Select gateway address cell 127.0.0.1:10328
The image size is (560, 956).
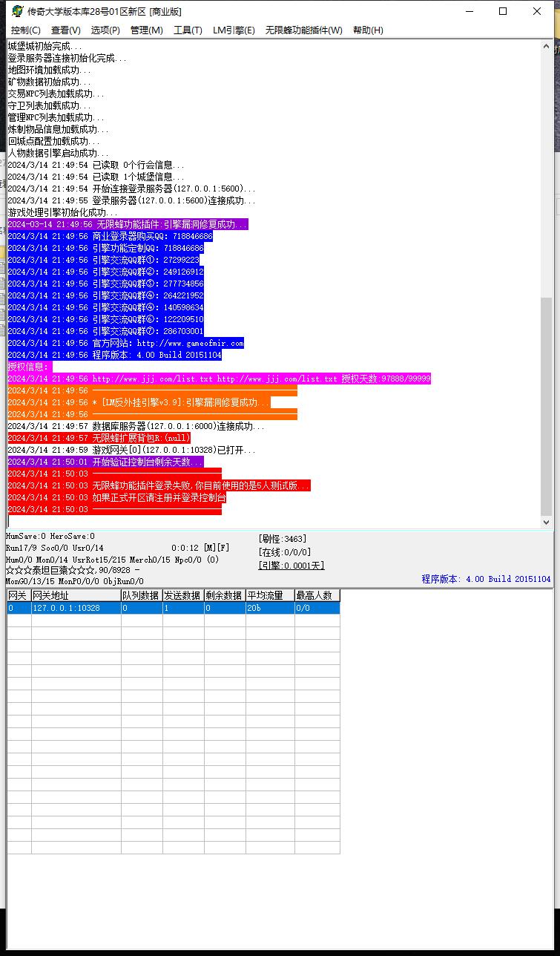click(76, 608)
